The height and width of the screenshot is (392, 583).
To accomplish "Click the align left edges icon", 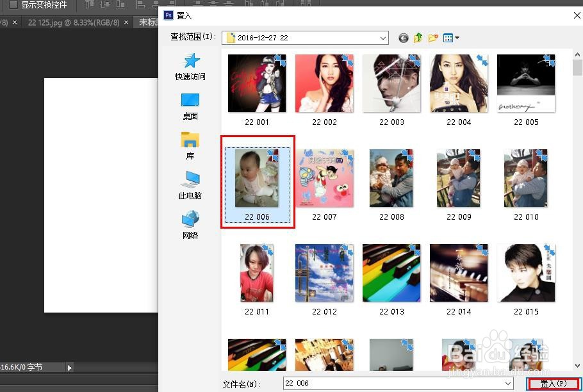I will (x=140, y=4).
